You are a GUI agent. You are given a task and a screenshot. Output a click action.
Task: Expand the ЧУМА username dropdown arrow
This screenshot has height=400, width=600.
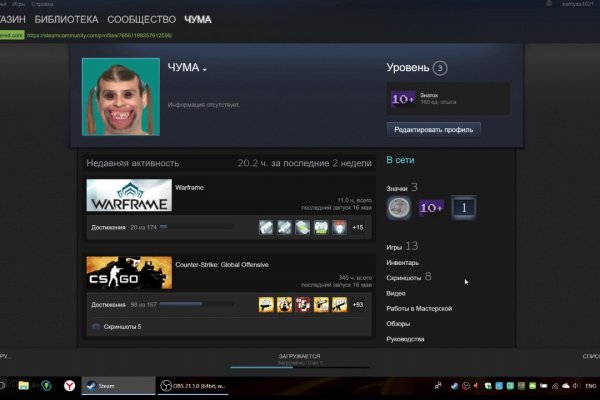[205, 70]
